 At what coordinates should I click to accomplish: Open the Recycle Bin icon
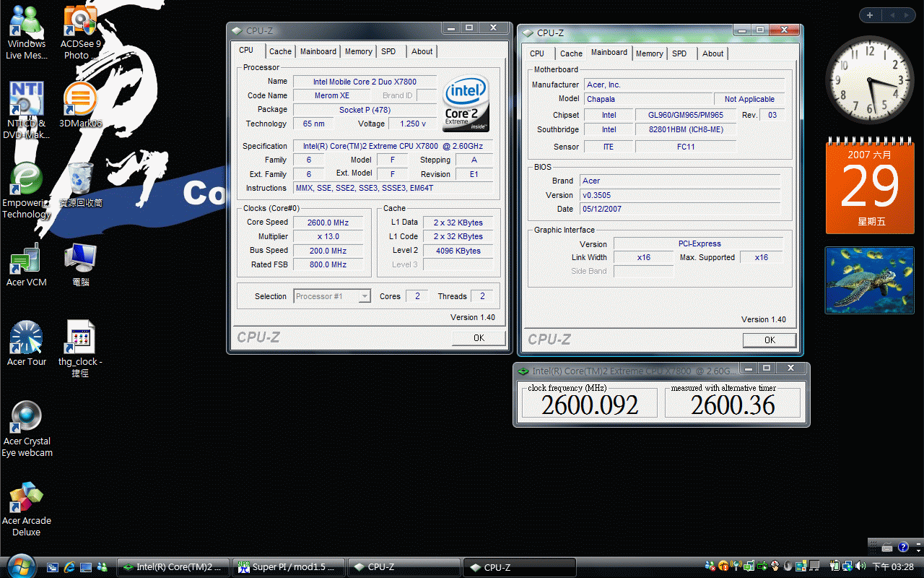[80, 184]
